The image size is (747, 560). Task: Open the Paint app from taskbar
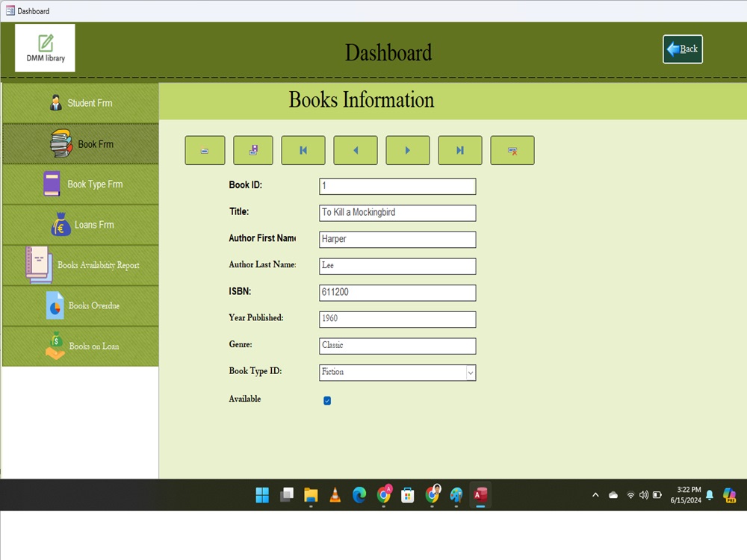coord(456,495)
